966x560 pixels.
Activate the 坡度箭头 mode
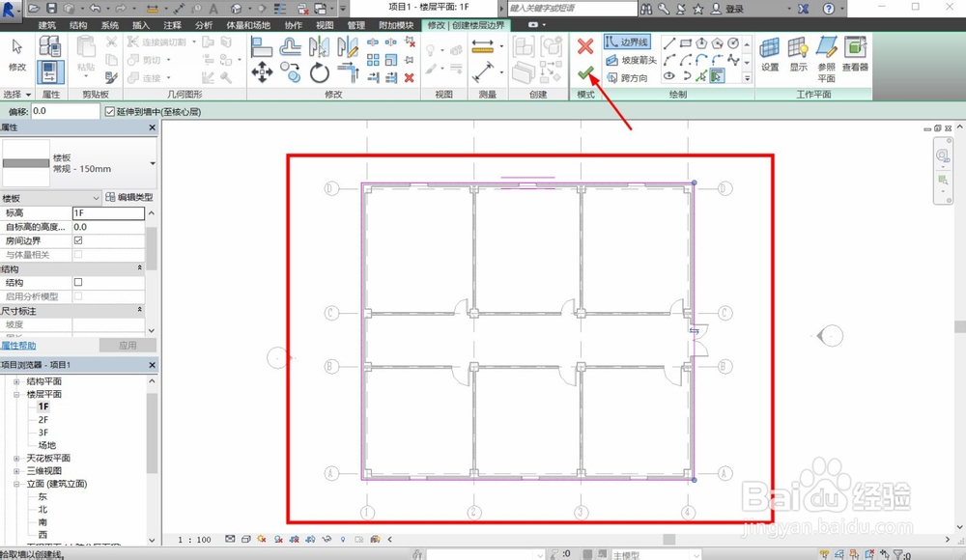pos(631,60)
